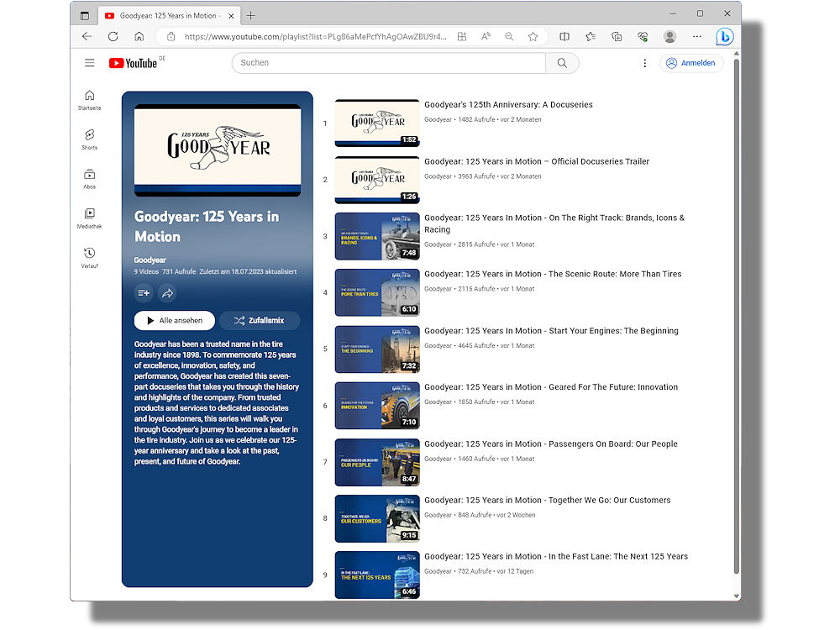Open the More Than Tires thumbnail
The image size is (840, 630).
[x=377, y=292]
